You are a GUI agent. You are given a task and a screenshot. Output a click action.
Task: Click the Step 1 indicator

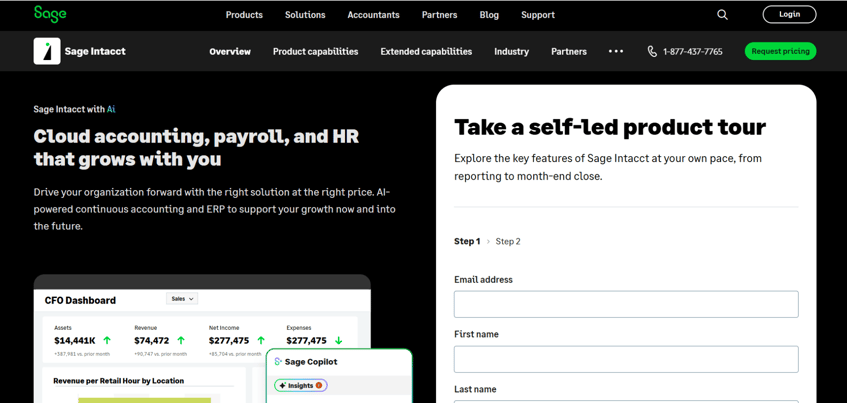pyautogui.click(x=467, y=241)
